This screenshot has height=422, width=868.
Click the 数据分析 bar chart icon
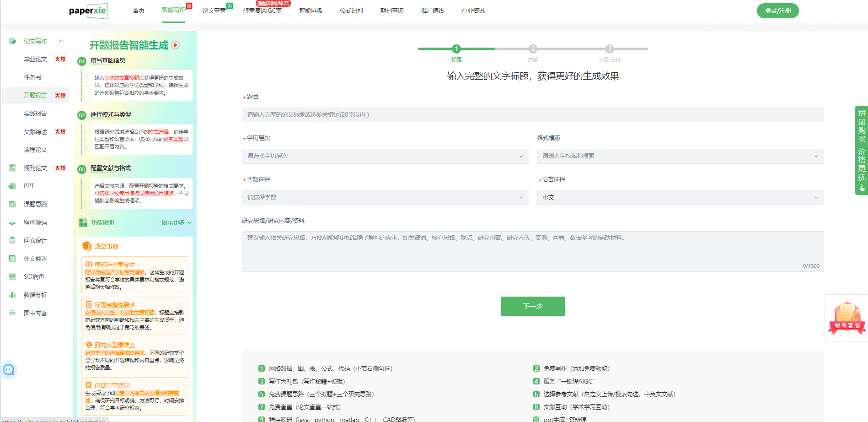[12, 295]
